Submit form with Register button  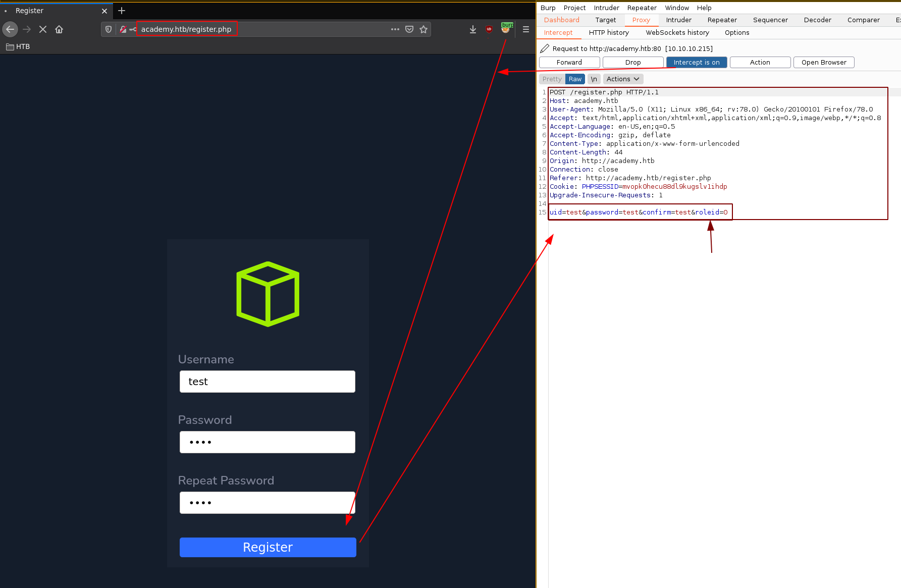point(268,547)
